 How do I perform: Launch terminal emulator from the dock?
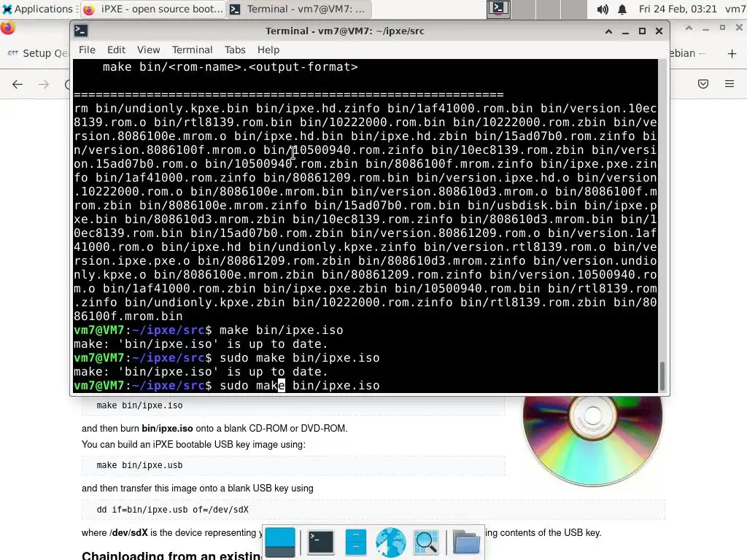tap(321, 542)
